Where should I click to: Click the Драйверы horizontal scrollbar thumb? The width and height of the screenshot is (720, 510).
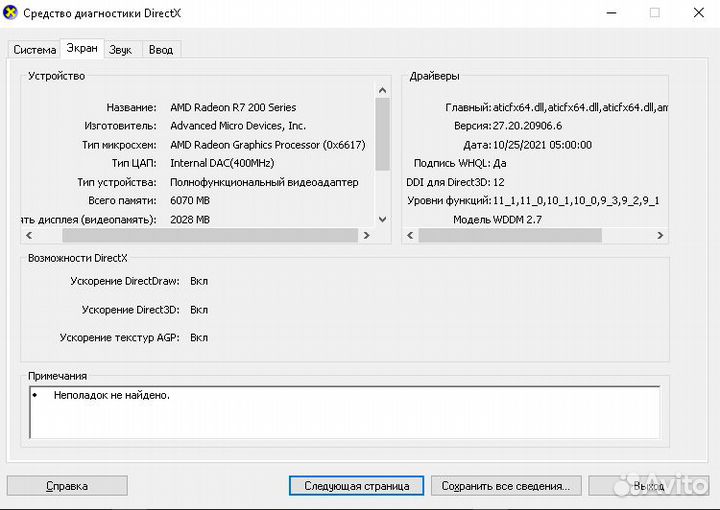pyautogui.click(x=510, y=236)
